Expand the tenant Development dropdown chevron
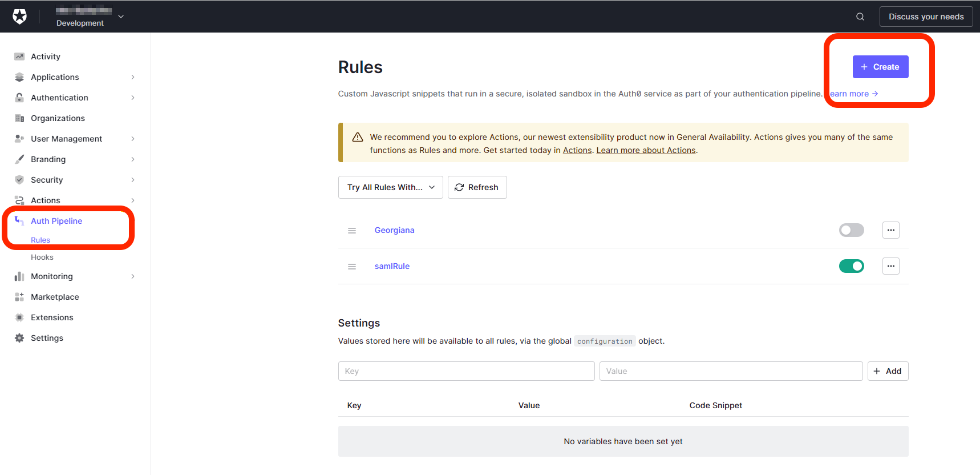The image size is (980, 475). pos(121,17)
